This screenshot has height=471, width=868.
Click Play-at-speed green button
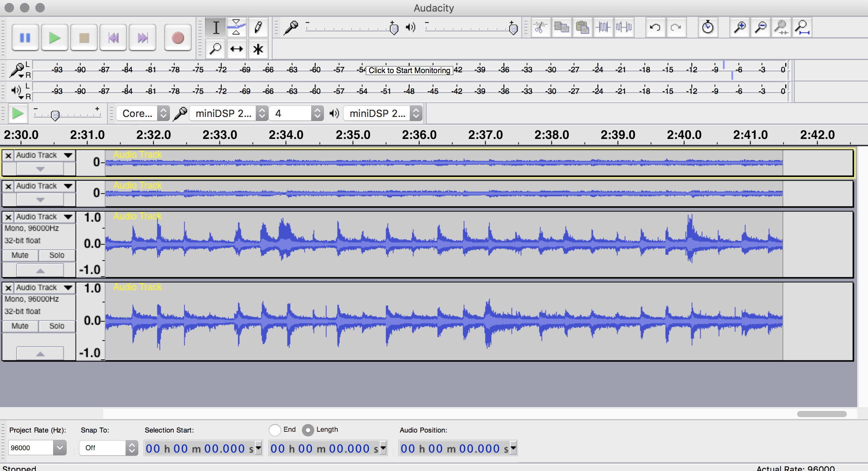pyautogui.click(x=18, y=114)
